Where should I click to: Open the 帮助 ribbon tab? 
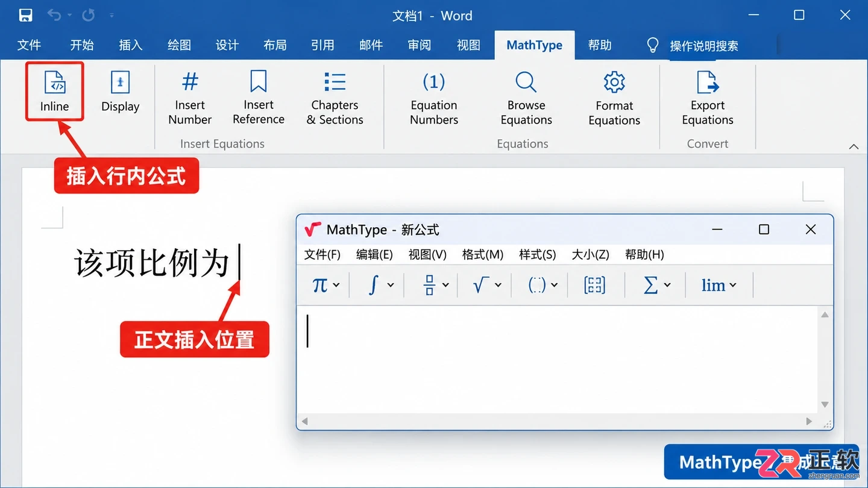[600, 45]
